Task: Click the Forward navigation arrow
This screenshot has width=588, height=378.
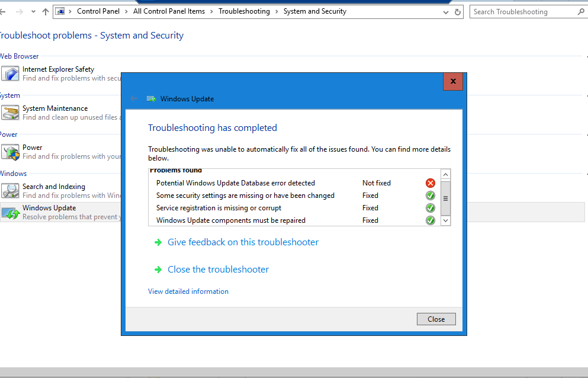Action: [x=19, y=12]
